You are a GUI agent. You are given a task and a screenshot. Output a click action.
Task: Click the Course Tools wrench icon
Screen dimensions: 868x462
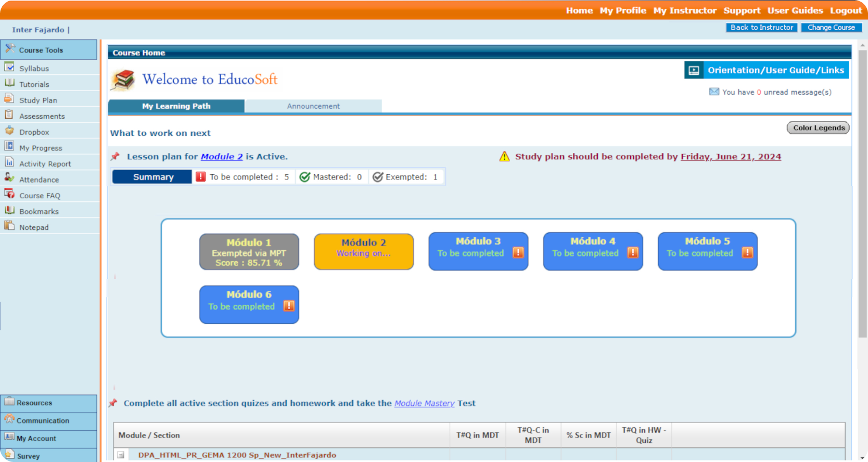[x=10, y=49]
